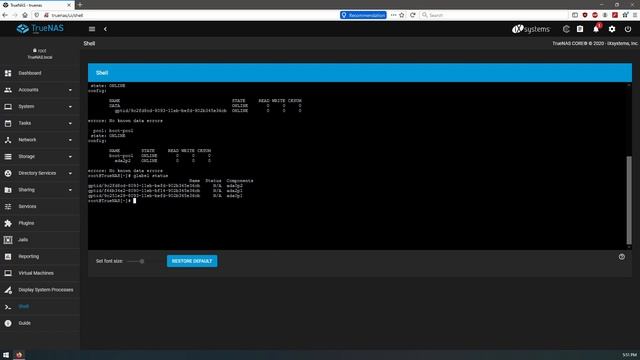
Task: Expand the Sharing menu arrow
Action: [x=70, y=190]
